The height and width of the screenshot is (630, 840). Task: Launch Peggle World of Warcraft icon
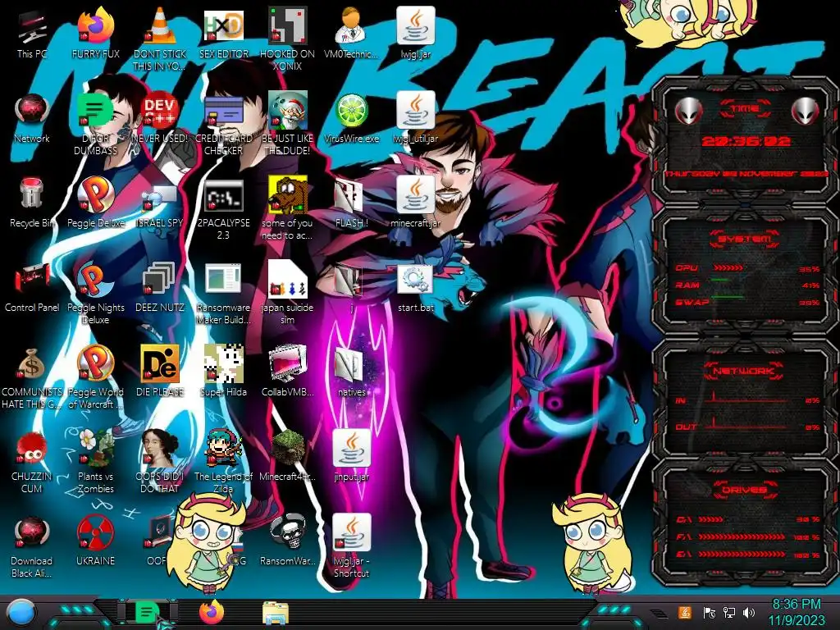tap(95, 363)
